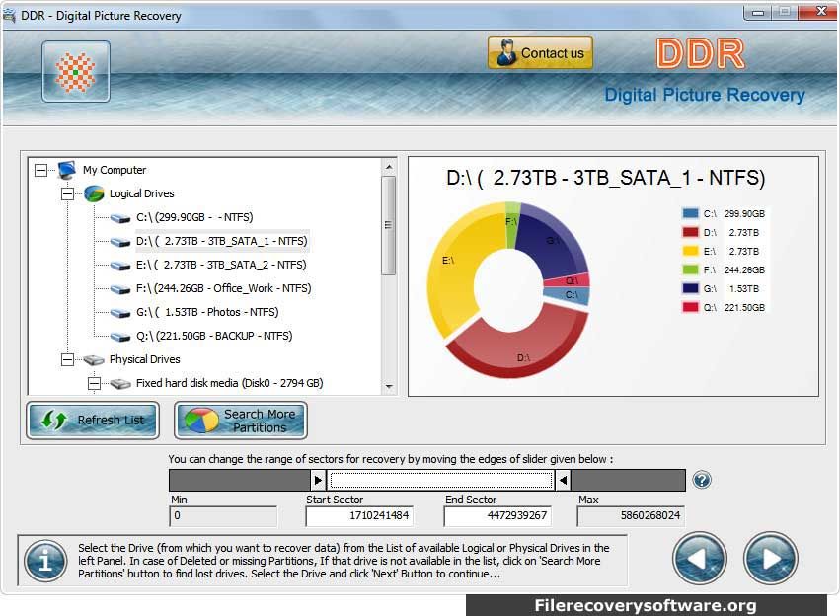Screen dimensions: 840x616
Task: Select drive C:\ (299.90GB - NTFS)
Action: pos(194,217)
